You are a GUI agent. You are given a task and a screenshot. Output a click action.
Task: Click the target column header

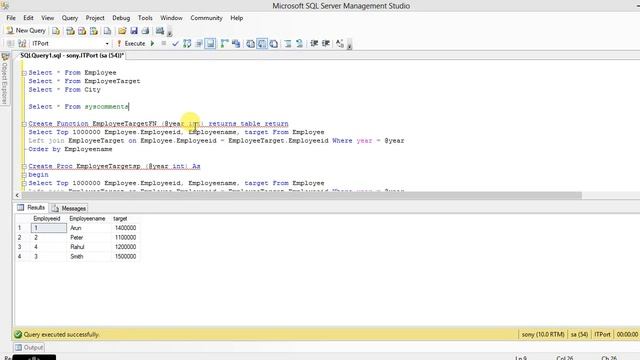pyautogui.click(x=125, y=219)
